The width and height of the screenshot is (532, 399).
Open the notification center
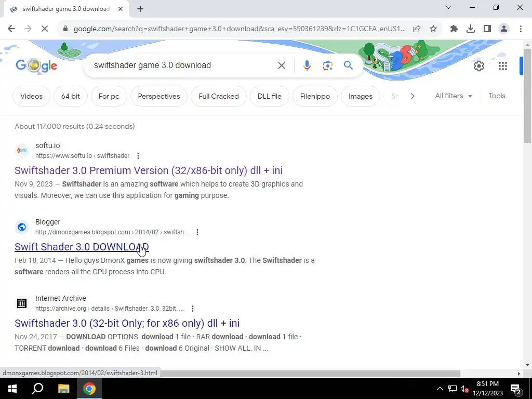(516, 389)
